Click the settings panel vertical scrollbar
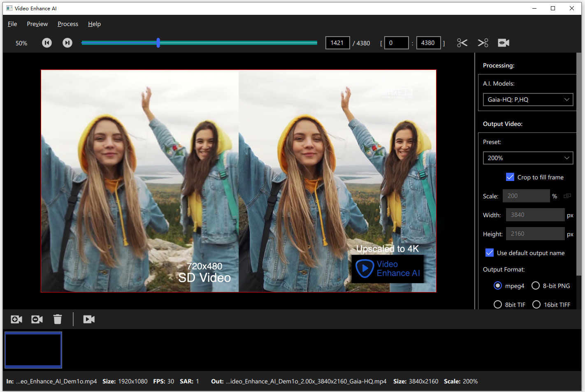Viewport: 585px width, 392px height. (x=579, y=165)
